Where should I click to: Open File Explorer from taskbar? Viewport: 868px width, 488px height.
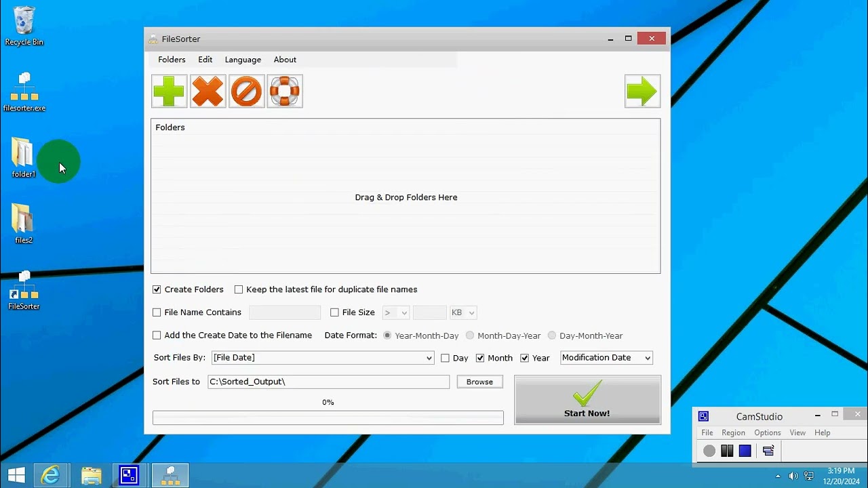click(x=91, y=475)
